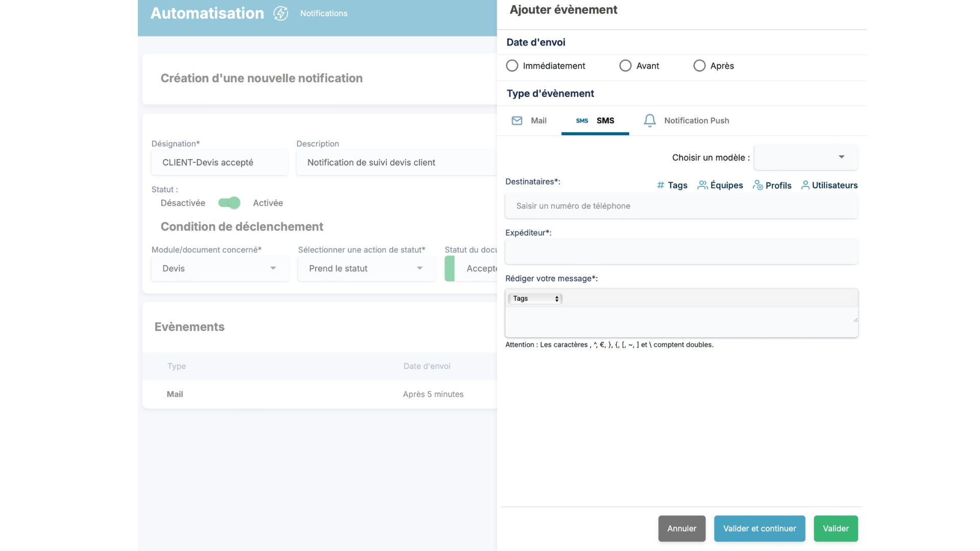The height and width of the screenshot is (551, 980).
Task: Open the Prend le statut dropdown
Action: tap(366, 268)
